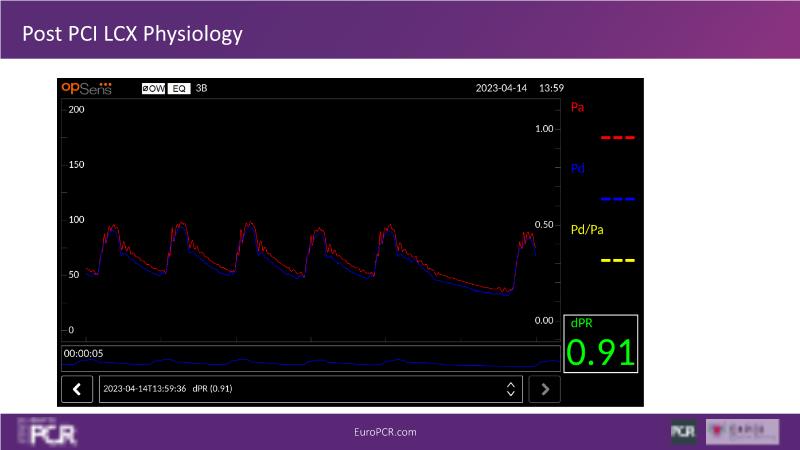Select the Pd/Pa label in legend

(587, 230)
